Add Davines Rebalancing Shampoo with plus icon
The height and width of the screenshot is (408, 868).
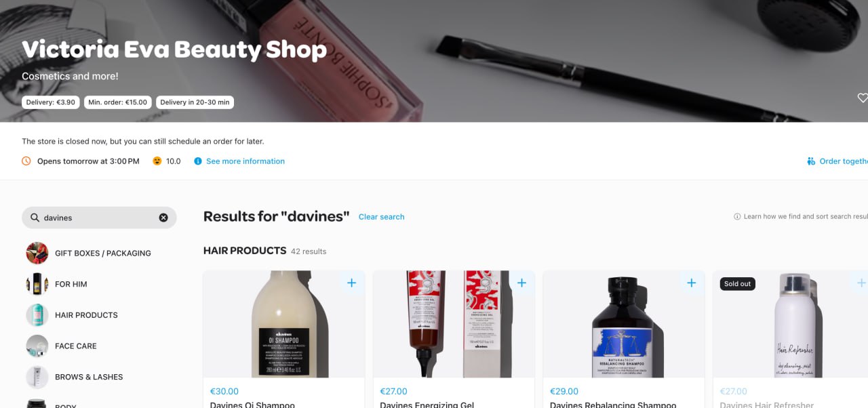(x=691, y=283)
